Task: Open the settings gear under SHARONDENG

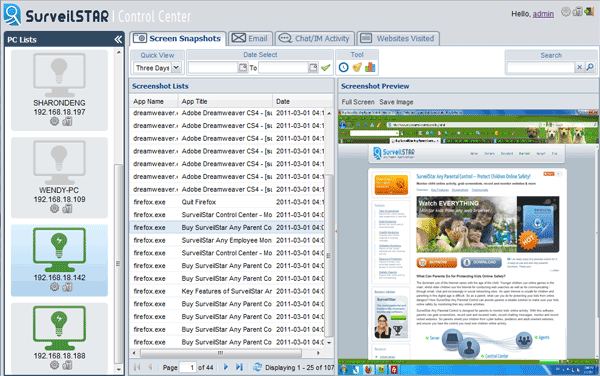Action: (x=54, y=122)
